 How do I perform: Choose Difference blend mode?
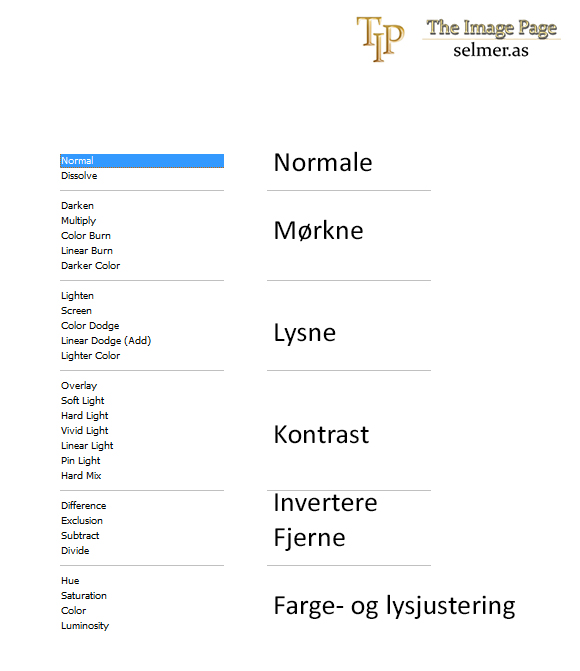point(83,505)
